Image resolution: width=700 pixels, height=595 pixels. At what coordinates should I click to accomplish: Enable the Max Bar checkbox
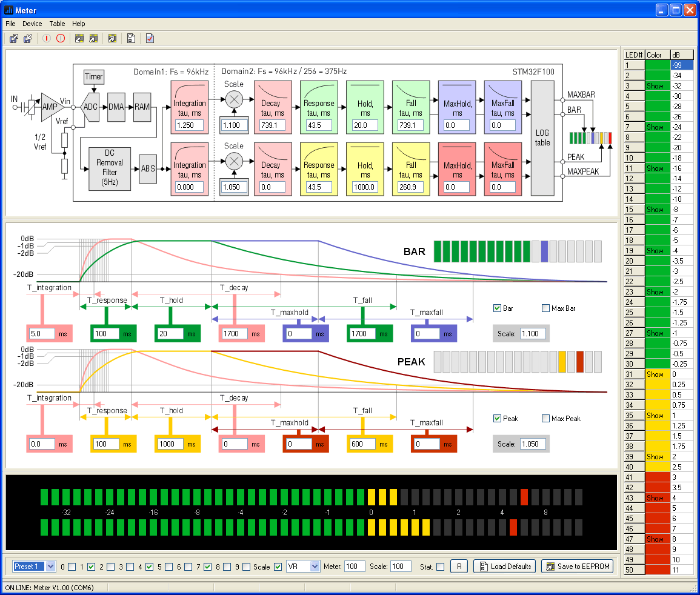click(x=545, y=308)
